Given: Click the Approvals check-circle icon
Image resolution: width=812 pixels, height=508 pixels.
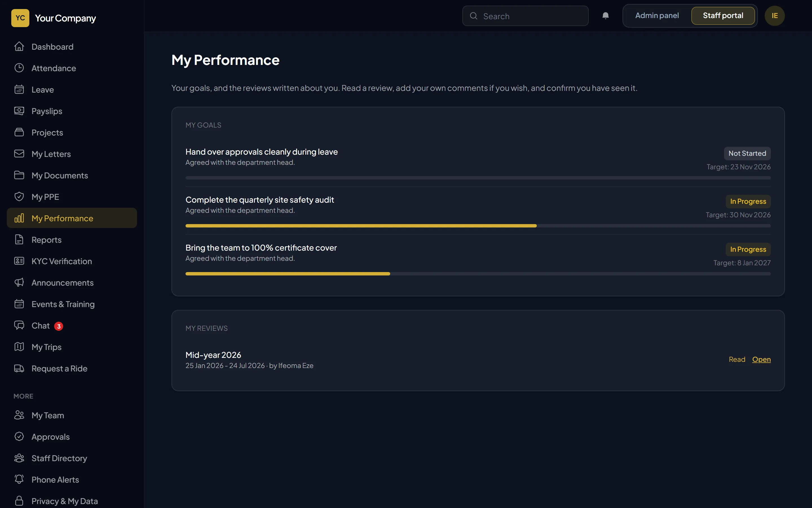Looking at the screenshot, I should coord(19,437).
